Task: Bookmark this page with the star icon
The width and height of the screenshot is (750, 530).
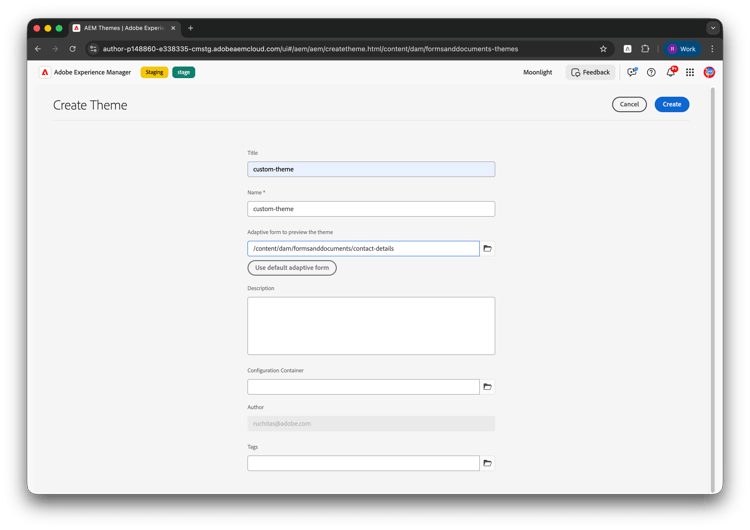Action: pos(603,48)
